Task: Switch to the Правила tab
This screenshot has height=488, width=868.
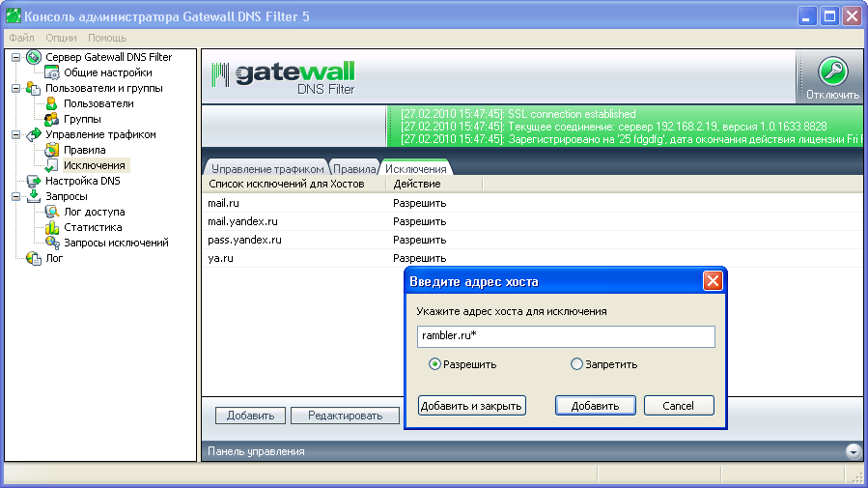Action: tap(354, 169)
